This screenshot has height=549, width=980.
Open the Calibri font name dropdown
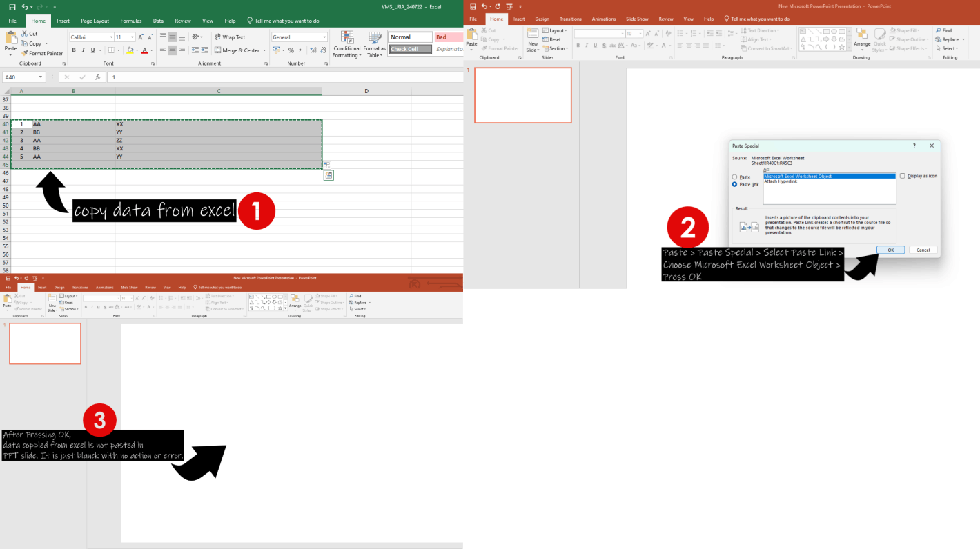tap(110, 37)
